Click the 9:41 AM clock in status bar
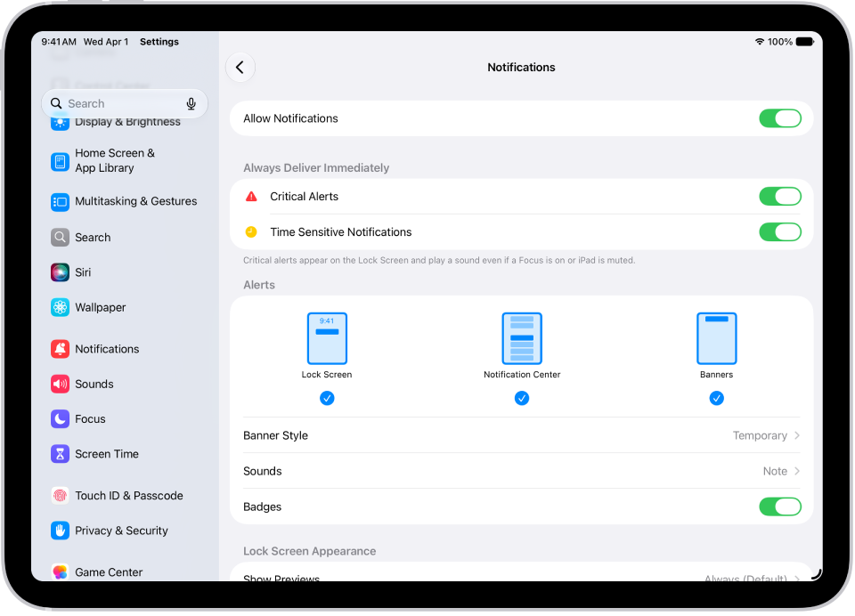 coord(59,42)
